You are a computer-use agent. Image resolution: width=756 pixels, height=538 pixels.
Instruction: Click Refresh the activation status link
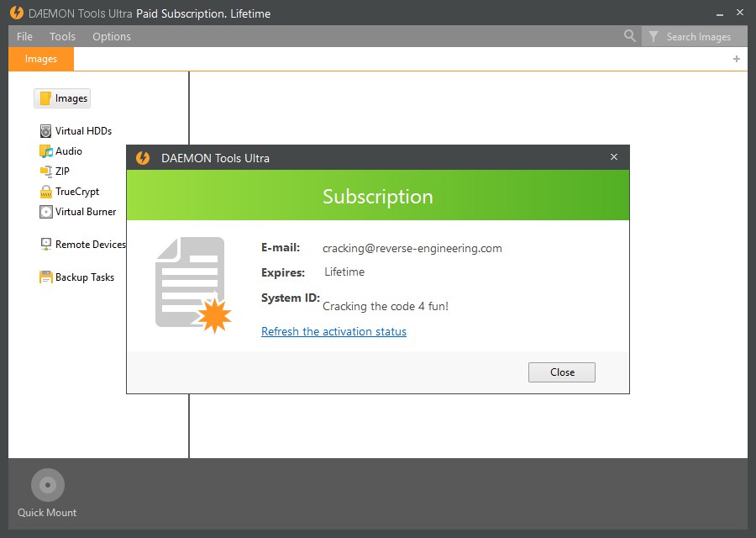point(333,331)
